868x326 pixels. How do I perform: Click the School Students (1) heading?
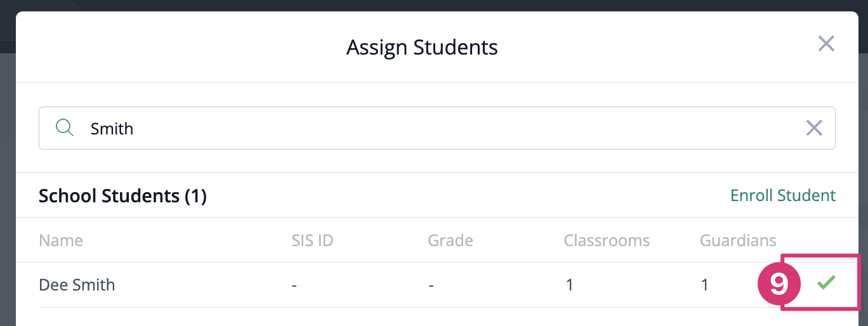pyautogui.click(x=122, y=196)
